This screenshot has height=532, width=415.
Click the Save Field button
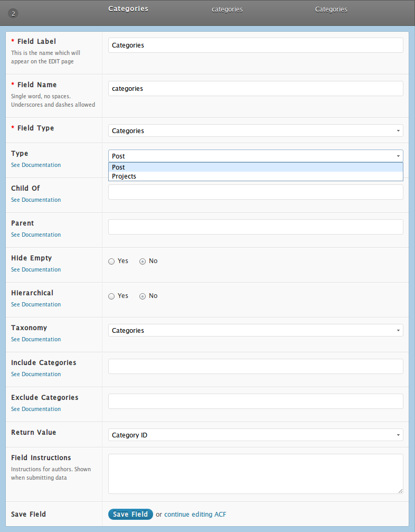[x=130, y=514]
